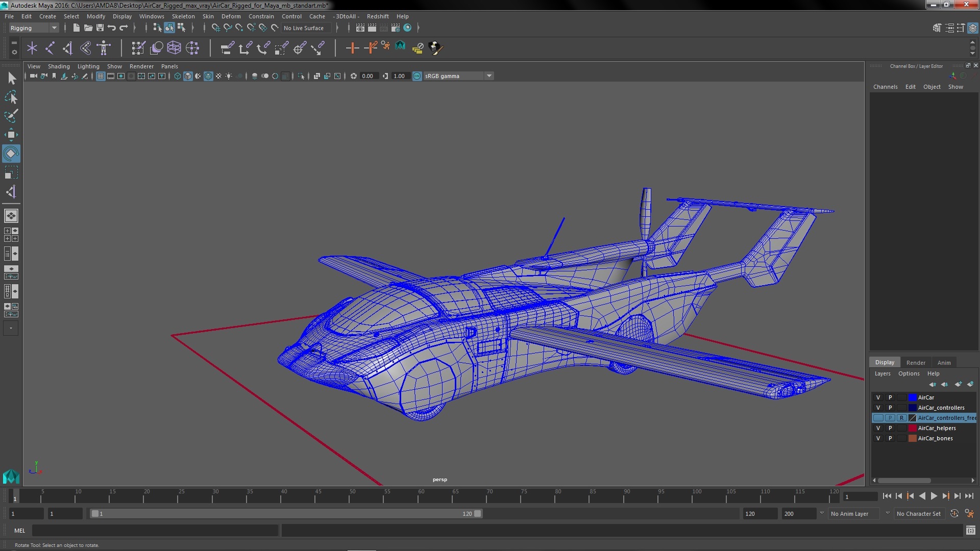The height and width of the screenshot is (551, 980).
Task: Open the layer editor Options menu
Action: (909, 373)
